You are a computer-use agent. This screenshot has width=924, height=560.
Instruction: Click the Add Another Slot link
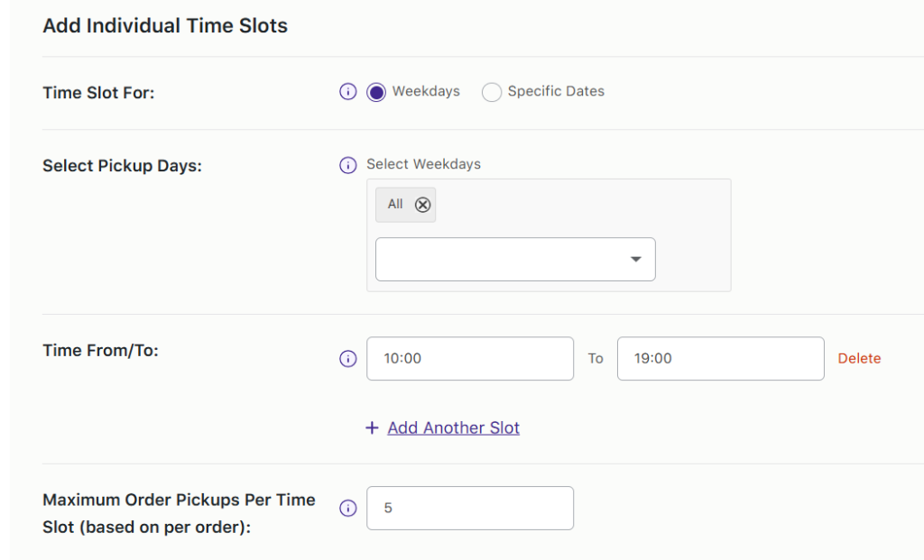(453, 427)
